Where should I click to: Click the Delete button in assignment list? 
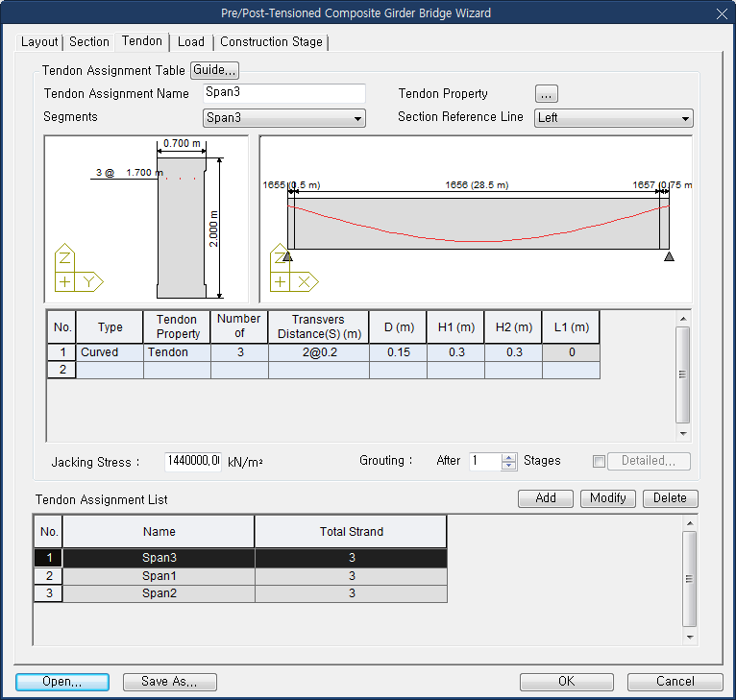pos(670,498)
